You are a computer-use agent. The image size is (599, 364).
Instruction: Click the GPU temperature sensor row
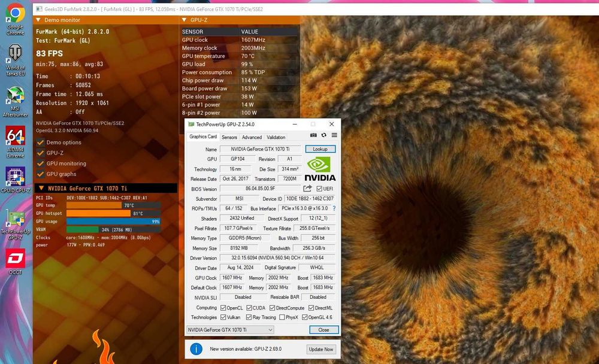pos(240,56)
